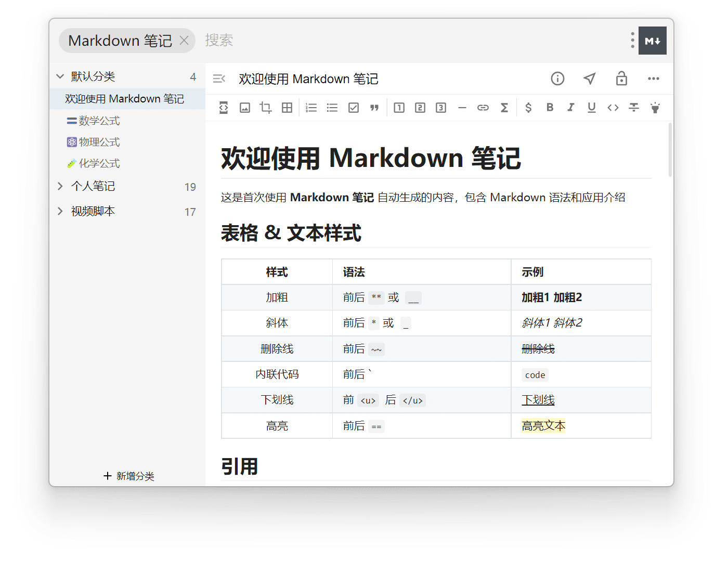Lock the note with padlock icon
This screenshot has height=572, width=728.
tap(621, 79)
